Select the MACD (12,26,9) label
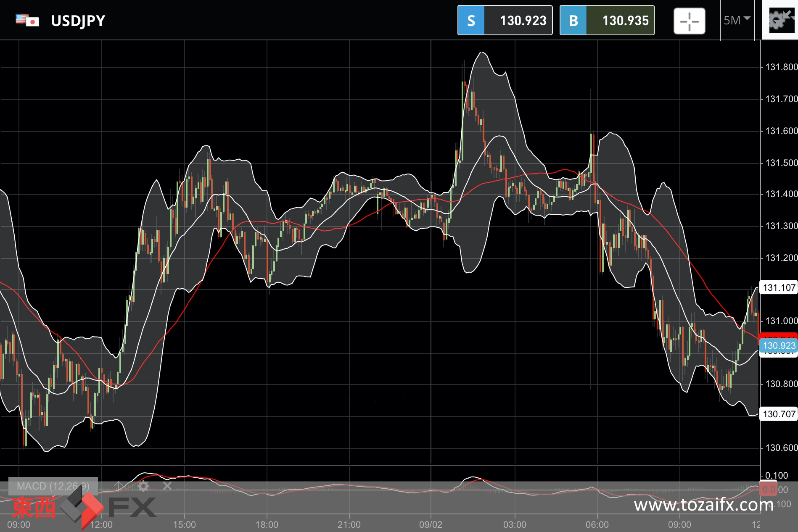This screenshot has width=798, height=532. (x=53, y=486)
